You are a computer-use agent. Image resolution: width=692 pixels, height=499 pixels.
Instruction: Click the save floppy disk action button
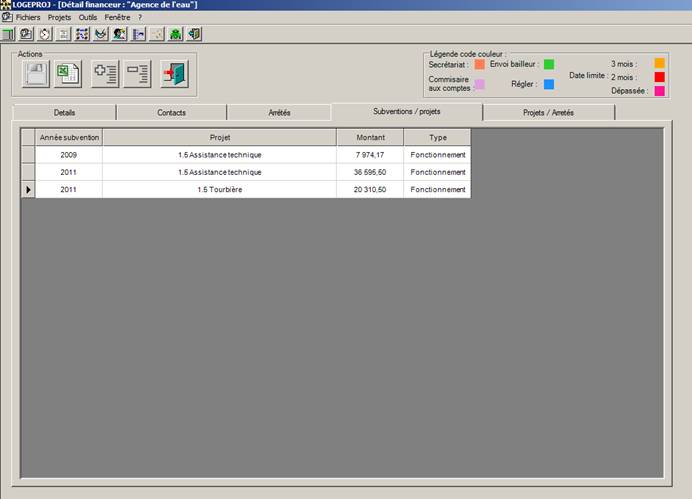click(x=36, y=74)
